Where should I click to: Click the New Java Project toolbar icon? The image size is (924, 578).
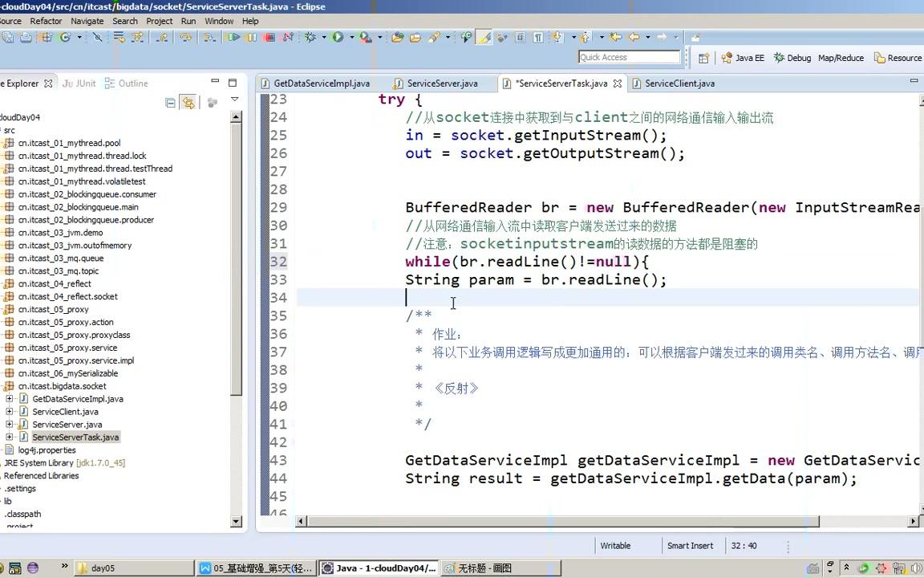click(x=47, y=38)
